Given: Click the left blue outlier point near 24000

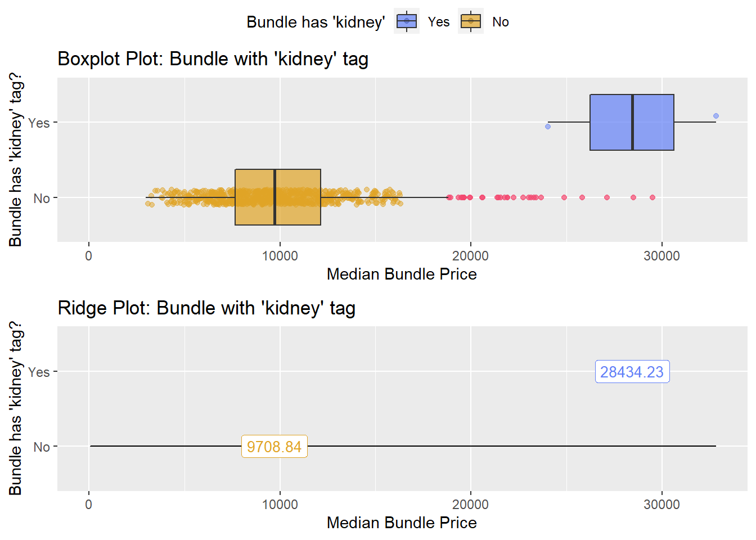Looking at the screenshot, I should click(548, 127).
